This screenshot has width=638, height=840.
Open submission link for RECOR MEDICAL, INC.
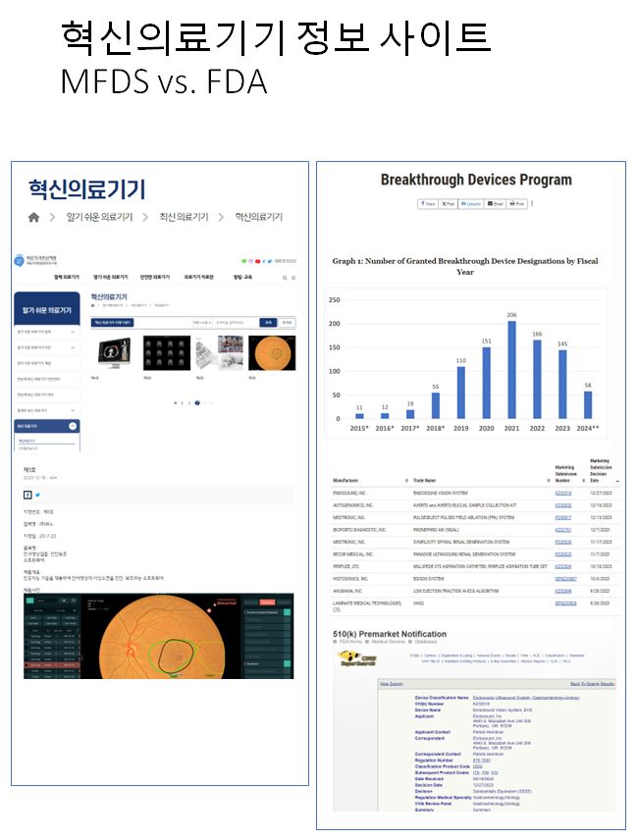pyautogui.click(x=563, y=554)
